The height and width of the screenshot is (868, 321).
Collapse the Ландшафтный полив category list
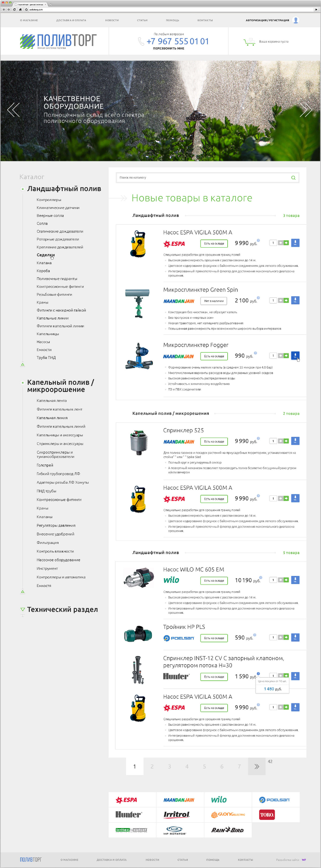point(22,364)
